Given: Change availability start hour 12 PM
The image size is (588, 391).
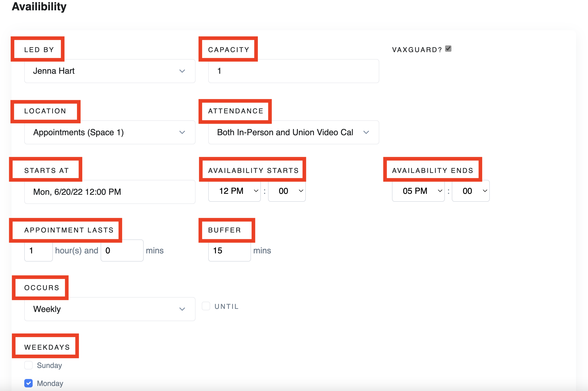Looking at the screenshot, I should (x=234, y=191).
